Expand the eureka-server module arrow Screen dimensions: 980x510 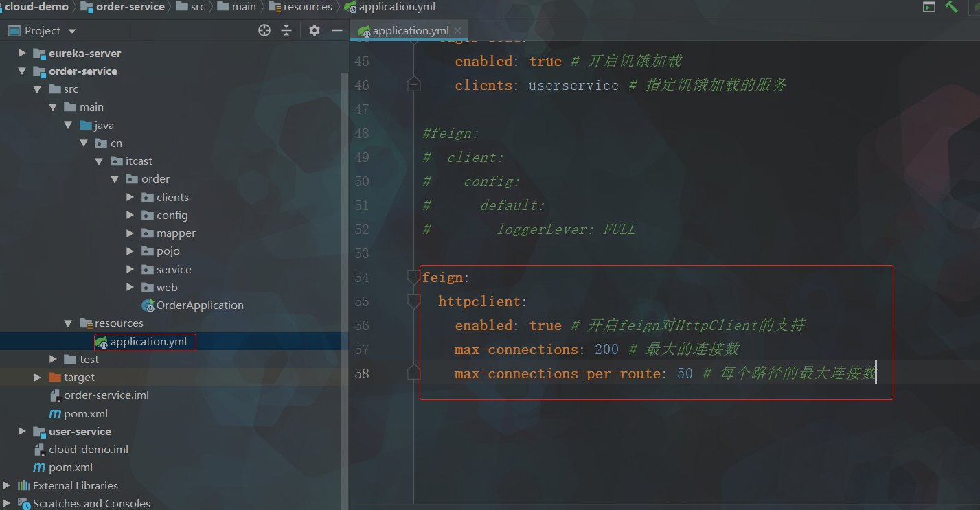tap(22, 53)
